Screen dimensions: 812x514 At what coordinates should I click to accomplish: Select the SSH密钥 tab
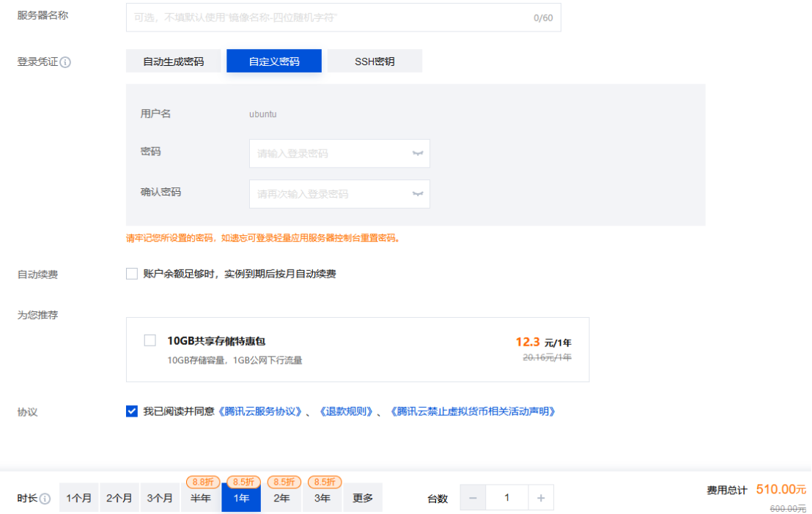pyautogui.click(x=374, y=61)
